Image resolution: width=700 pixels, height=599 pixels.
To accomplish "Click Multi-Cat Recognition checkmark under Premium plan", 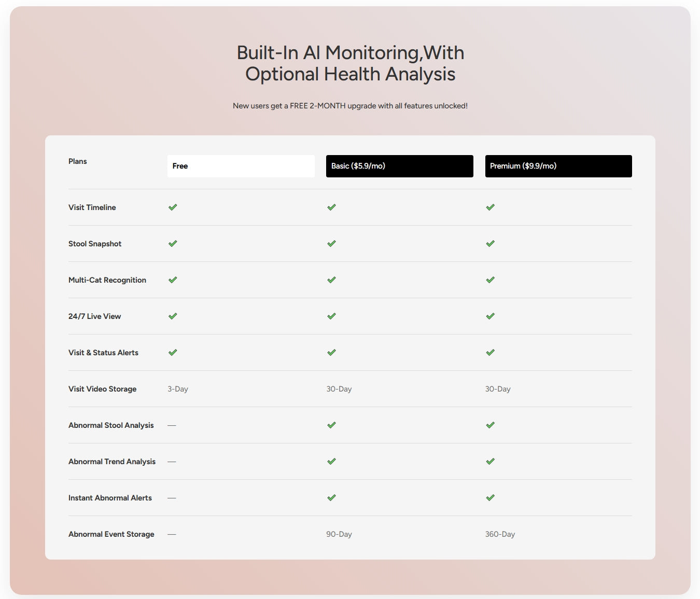I will (490, 280).
